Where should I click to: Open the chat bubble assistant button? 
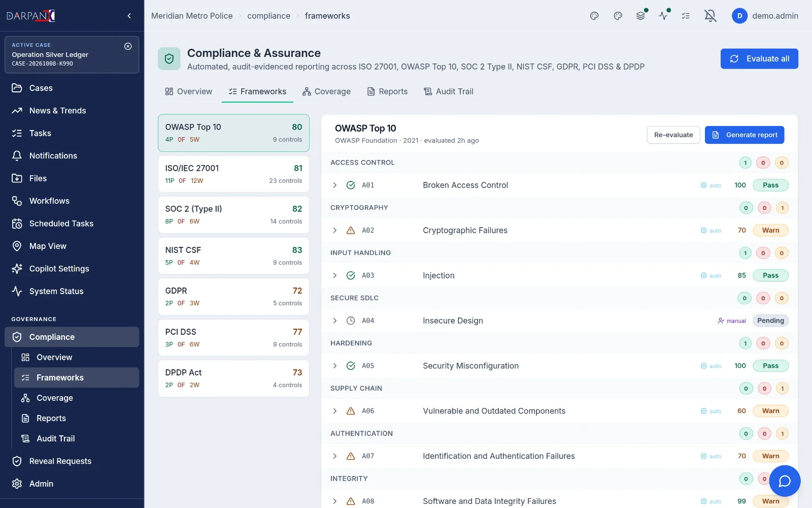tap(785, 481)
